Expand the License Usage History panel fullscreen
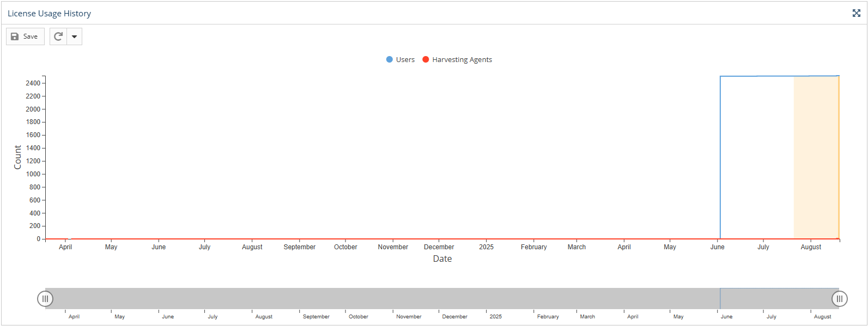The height and width of the screenshot is (326, 868). tap(856, 13)
